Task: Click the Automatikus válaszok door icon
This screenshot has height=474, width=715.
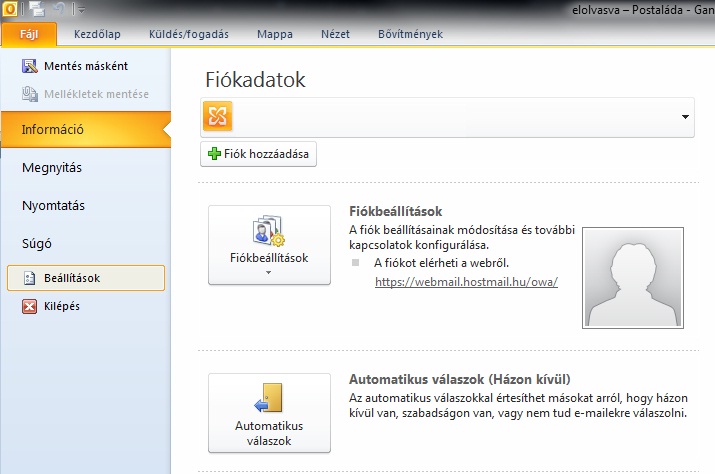Action: 269,398
